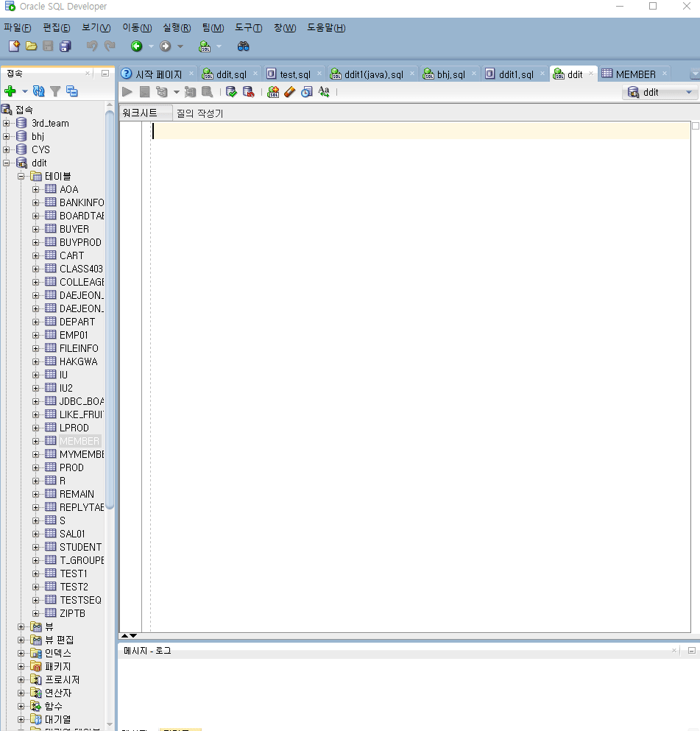Click the Autotrace icon

click(x=190, y=92)
